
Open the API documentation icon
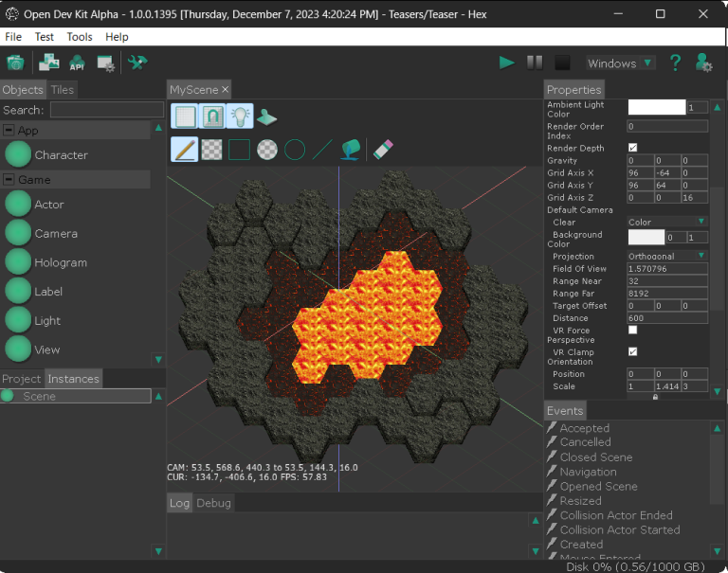click(78, 63)
